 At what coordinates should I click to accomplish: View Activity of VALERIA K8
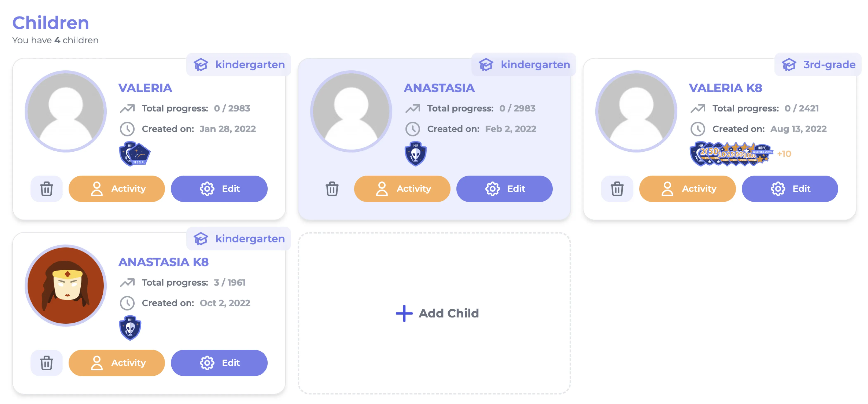[687, 189]
